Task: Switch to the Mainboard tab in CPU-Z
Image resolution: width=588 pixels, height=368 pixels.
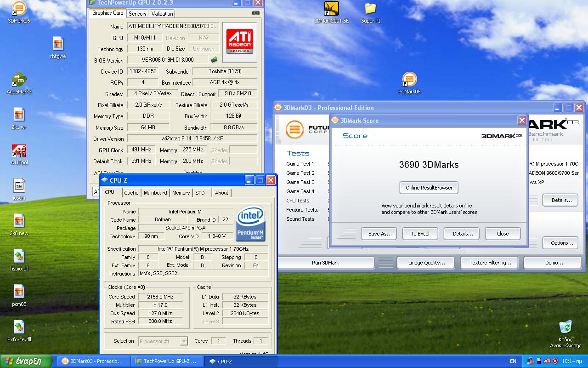Action: pos(155,193)
